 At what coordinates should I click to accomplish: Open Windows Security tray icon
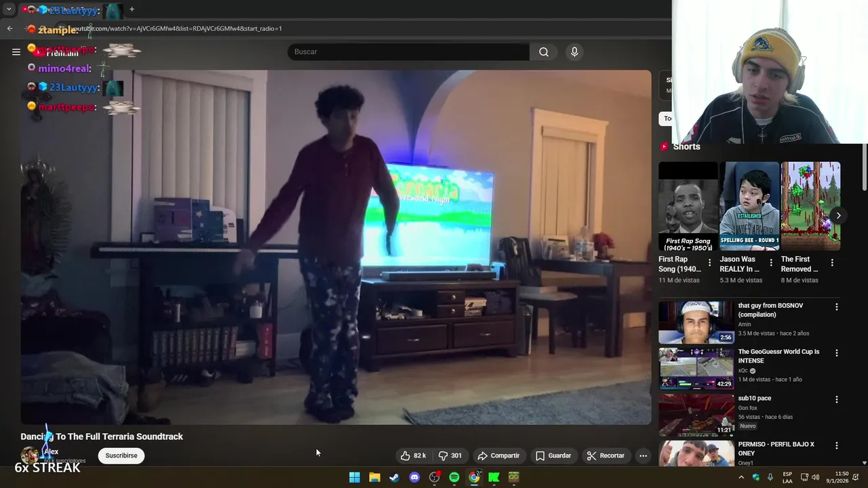pyautogui.click(x=756, y=477)
